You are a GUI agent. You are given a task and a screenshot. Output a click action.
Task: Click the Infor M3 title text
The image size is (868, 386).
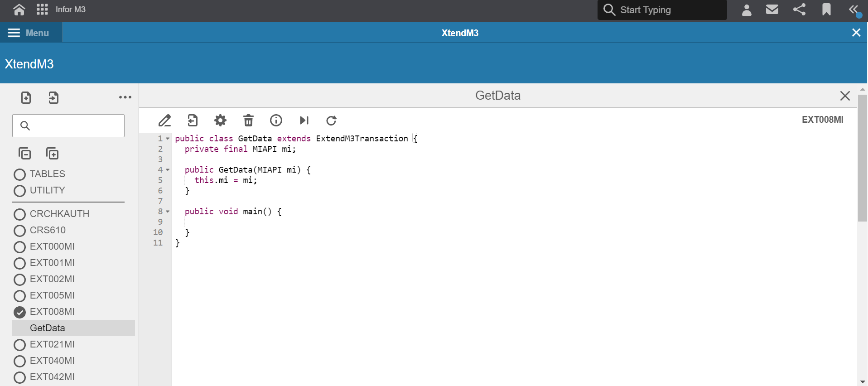click(x=70, y=10)
